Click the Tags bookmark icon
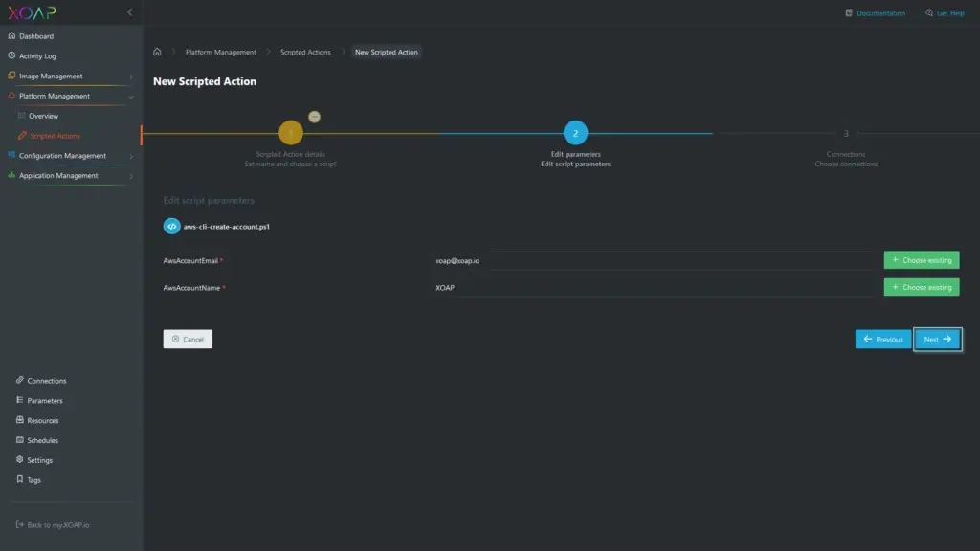 tap(19, 480)
